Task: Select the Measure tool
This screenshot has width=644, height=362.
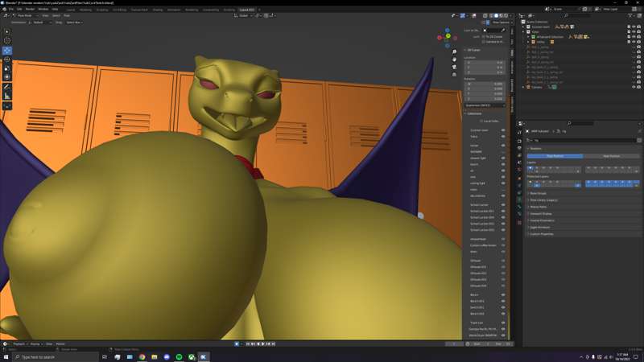Action: point(7,96)
